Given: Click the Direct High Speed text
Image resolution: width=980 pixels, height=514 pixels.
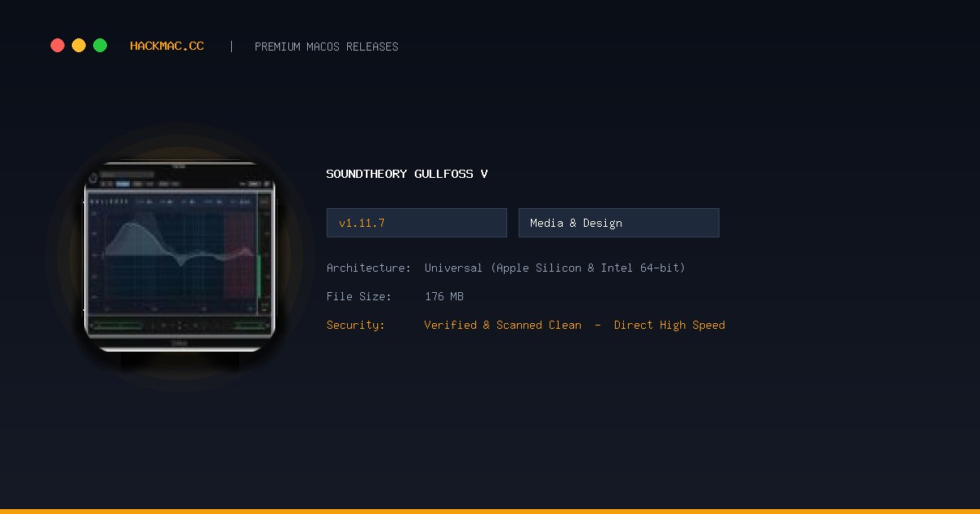Looking at the screenshot, I should tap(670, 325).
